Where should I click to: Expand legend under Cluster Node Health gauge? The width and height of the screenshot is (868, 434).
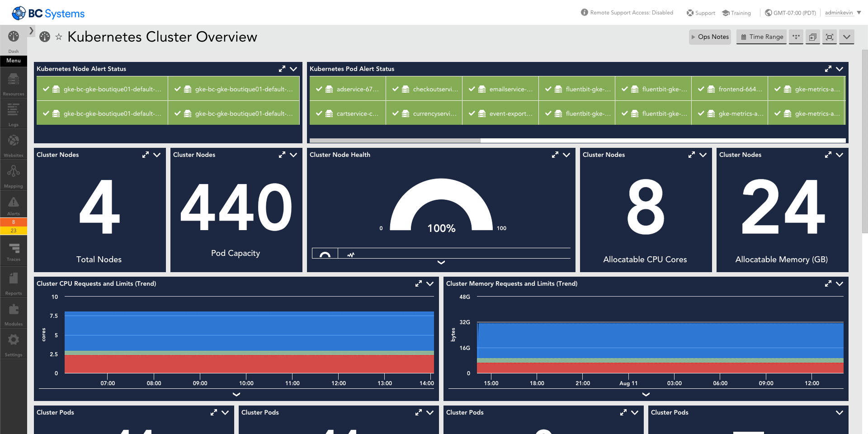pos(441,262)
